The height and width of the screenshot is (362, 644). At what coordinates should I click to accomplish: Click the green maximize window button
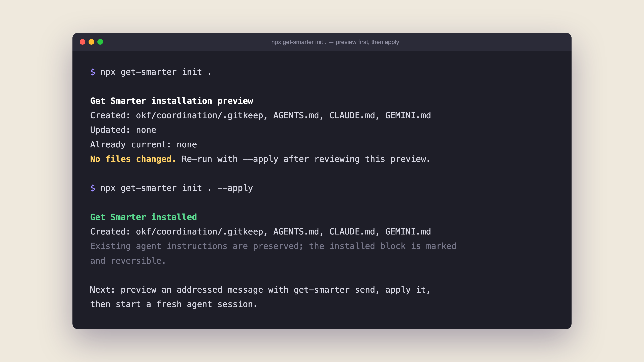pyautogui.click(x=100, y=42)
